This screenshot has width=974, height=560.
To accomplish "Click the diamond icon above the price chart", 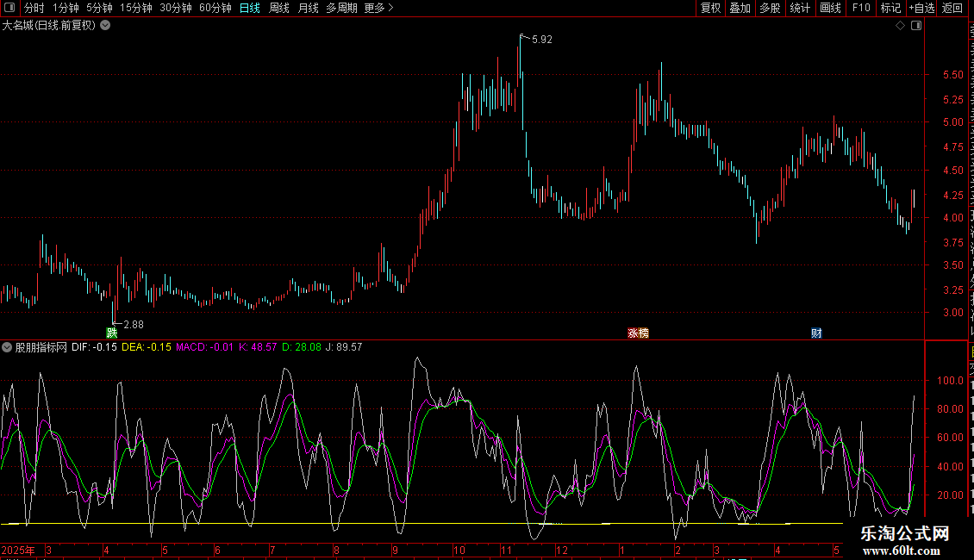I will 900,26.
